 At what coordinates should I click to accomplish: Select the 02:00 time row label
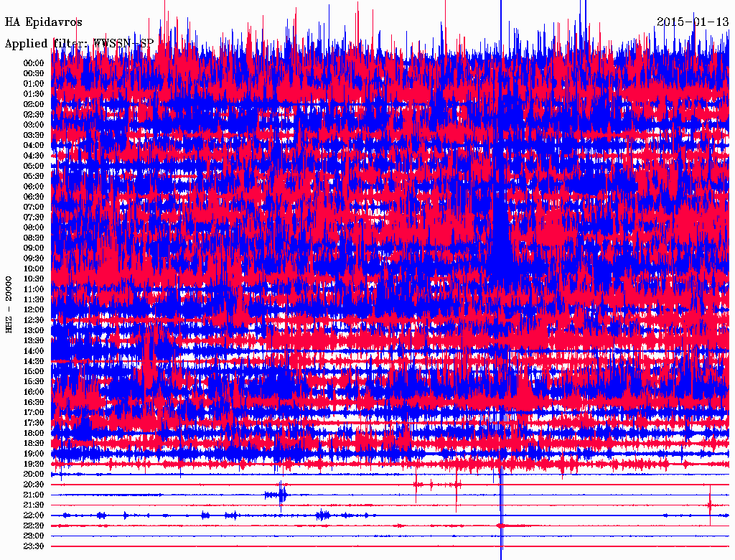point(34,104)
